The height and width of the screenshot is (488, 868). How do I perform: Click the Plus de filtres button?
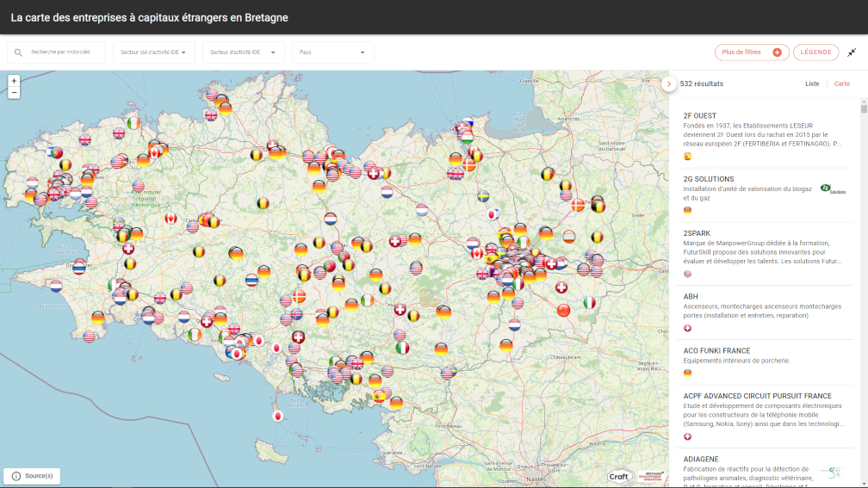752,52
